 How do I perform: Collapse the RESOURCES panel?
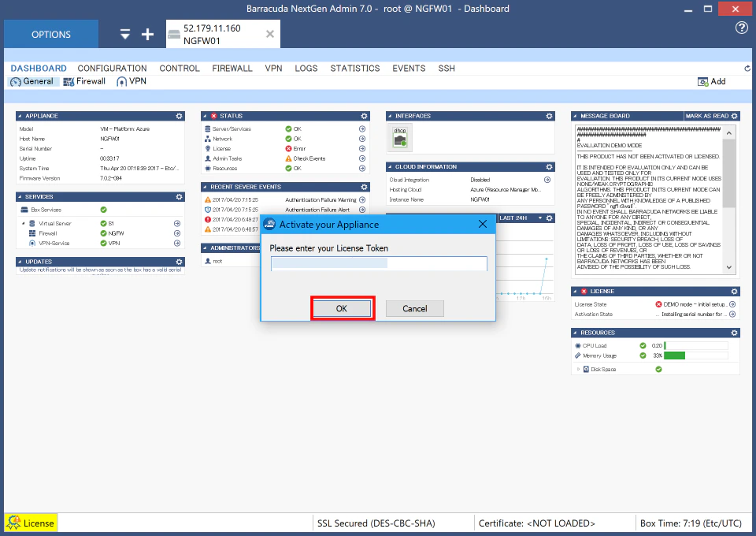point(575,333)
